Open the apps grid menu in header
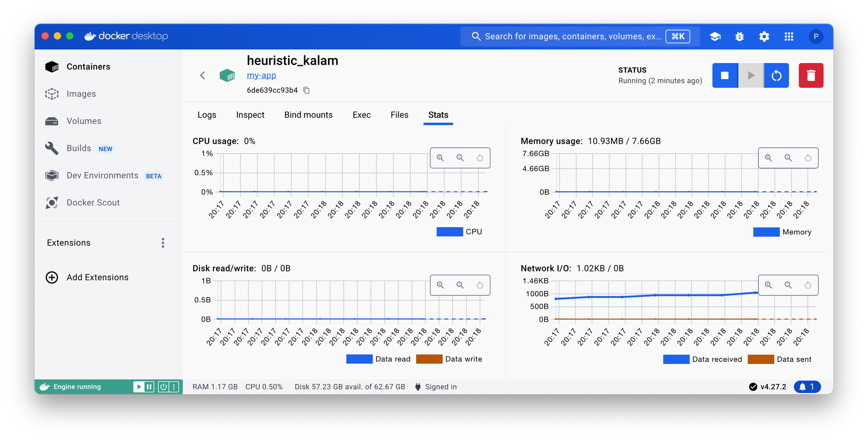Screen dimensions: 868x440 [789, 36]
